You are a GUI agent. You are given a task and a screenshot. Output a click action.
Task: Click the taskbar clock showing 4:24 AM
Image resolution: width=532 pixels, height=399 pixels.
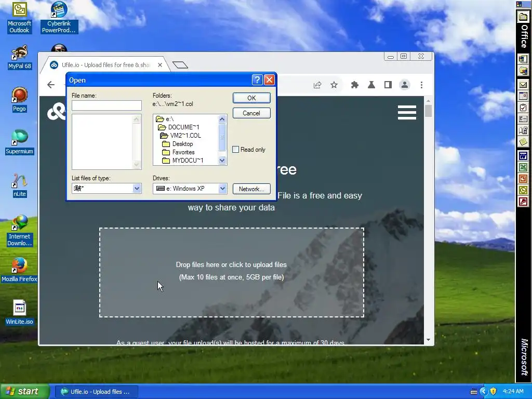[x=513, y=392]
